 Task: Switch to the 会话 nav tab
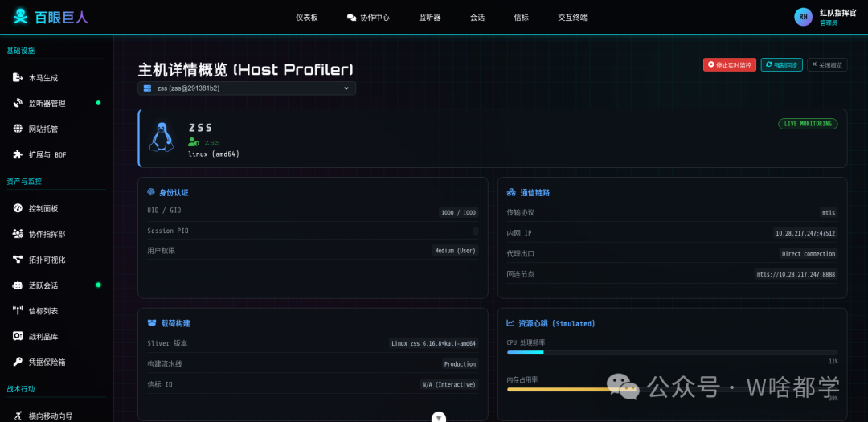click(x=477, y=17)
